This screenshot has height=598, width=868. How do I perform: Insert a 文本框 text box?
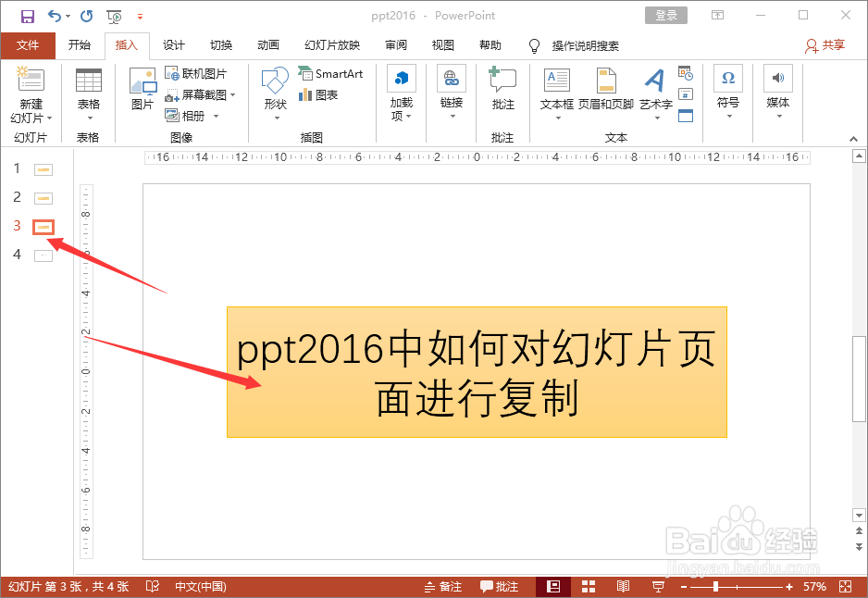557,94
